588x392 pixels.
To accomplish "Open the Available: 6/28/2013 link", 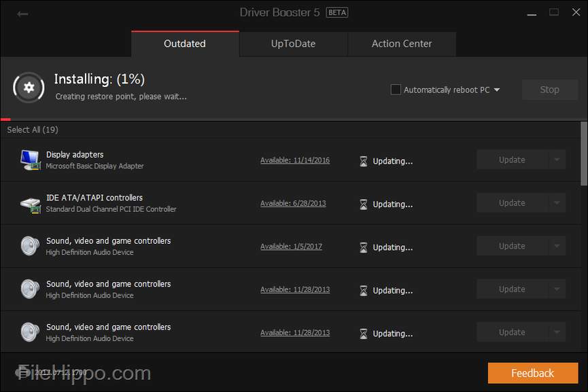I will pyautogui.click(x=293, y=204).
